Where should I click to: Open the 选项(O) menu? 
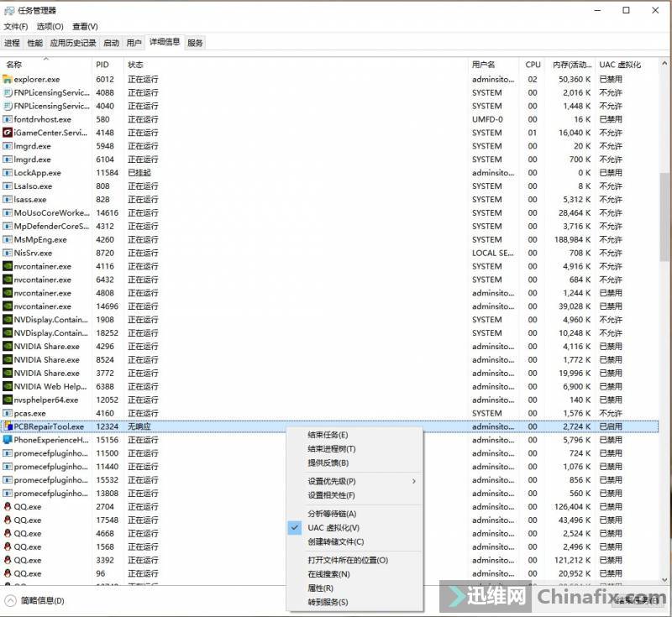pyautogui.click(x=50, y=27)
